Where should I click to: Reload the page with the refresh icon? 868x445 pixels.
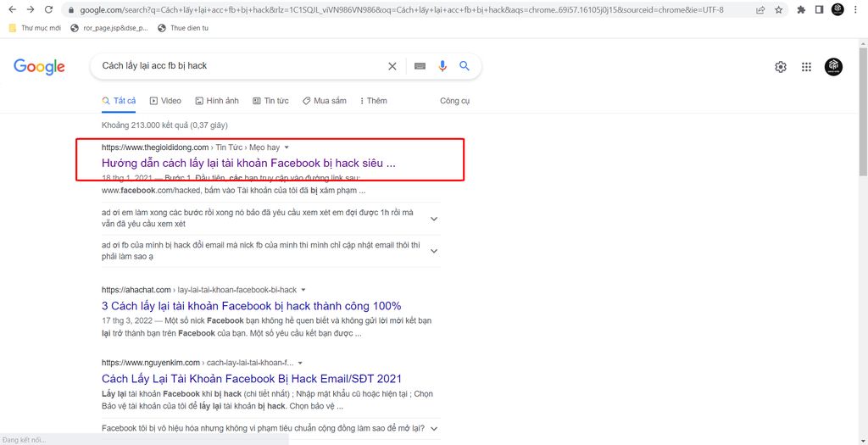pos(48,9)
